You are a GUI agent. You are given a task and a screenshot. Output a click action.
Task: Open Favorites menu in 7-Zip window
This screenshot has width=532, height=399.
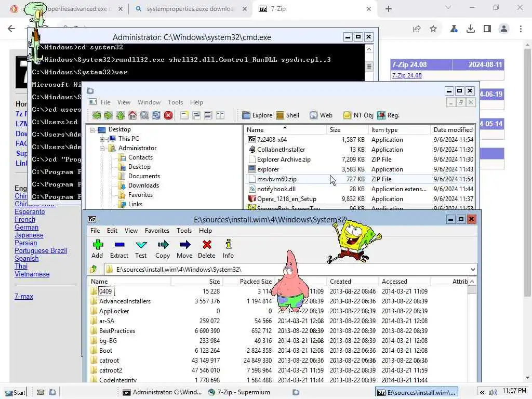pos(157,231)
